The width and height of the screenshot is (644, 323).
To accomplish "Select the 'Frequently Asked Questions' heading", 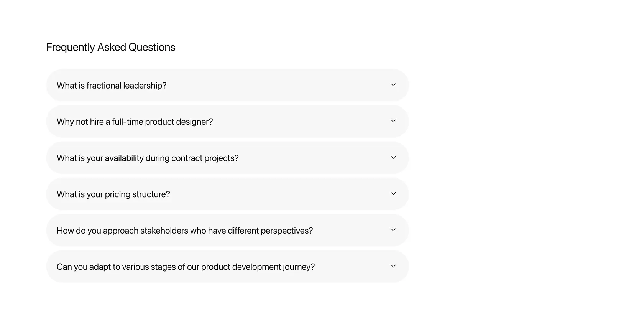I will click(111, 47).
